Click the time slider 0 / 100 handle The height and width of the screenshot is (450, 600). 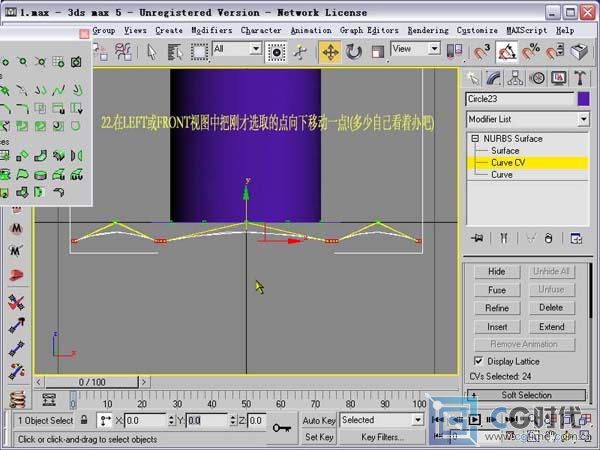tap(92, 382)
